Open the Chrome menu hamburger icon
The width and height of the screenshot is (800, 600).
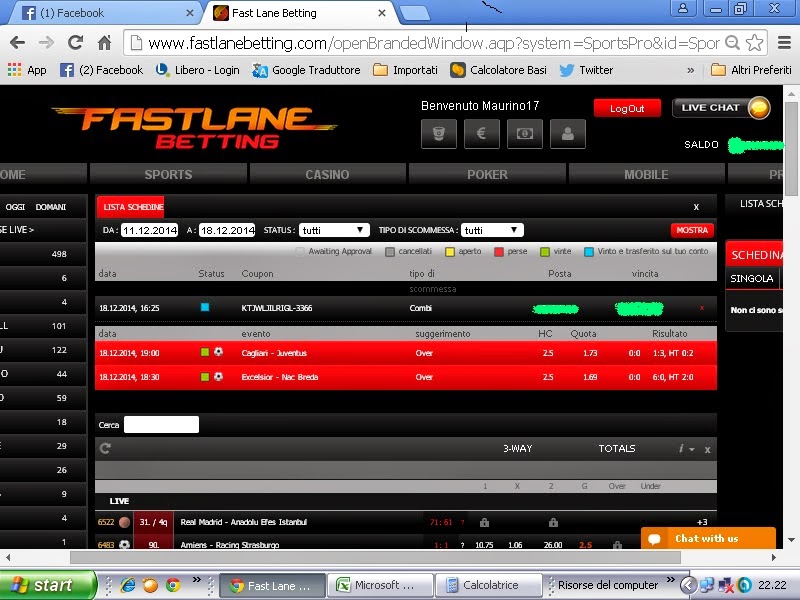(x=784, y=43)
